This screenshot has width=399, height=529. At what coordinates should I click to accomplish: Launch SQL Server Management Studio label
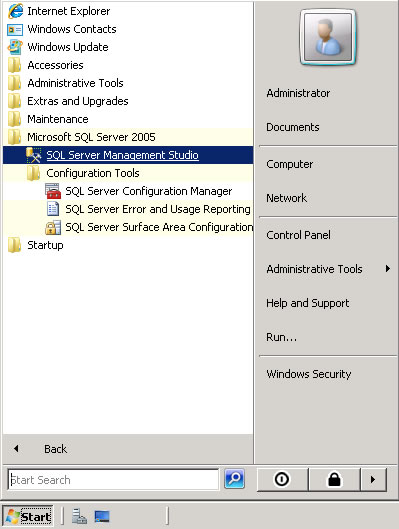click(x=122, y=155)
